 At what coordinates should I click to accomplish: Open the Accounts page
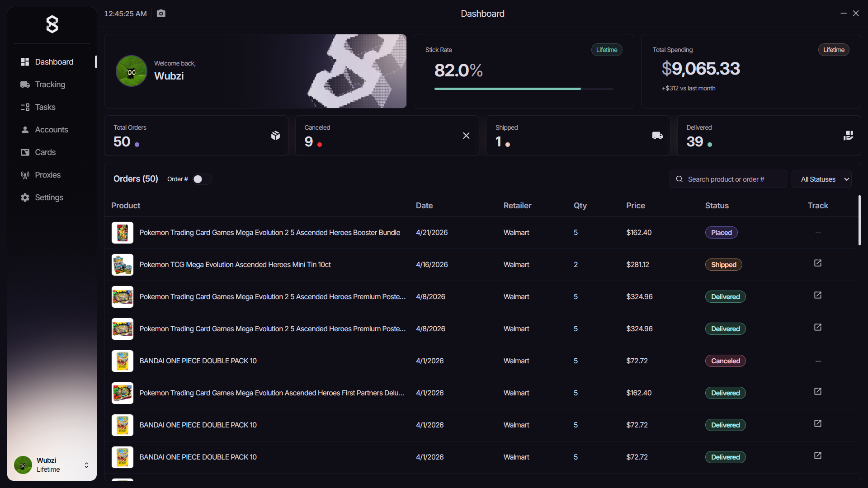(52, 130)
